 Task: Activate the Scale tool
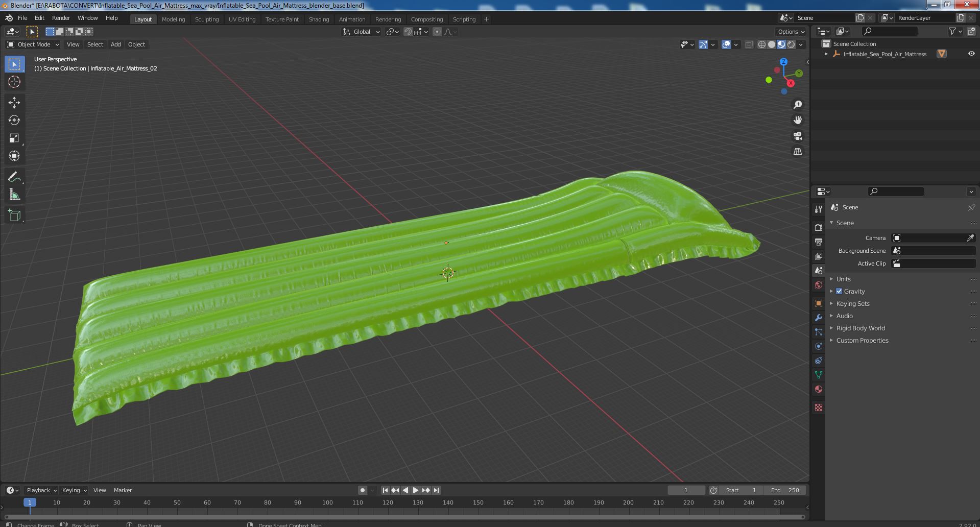(x=14, y=138)
